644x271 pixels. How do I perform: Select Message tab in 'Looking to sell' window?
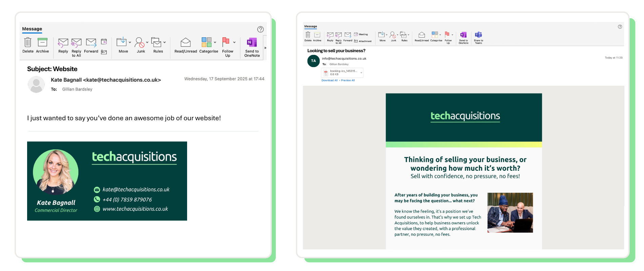pos(310,26)
